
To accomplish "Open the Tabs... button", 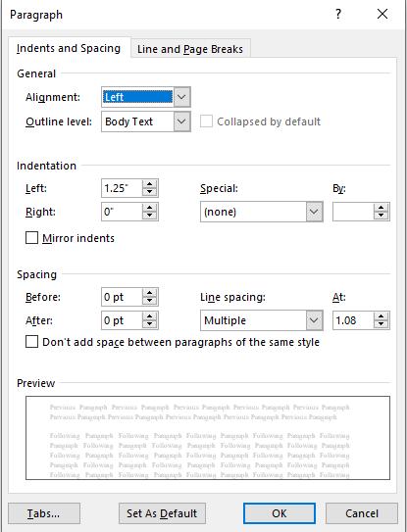I will click(x=44, y=513).
